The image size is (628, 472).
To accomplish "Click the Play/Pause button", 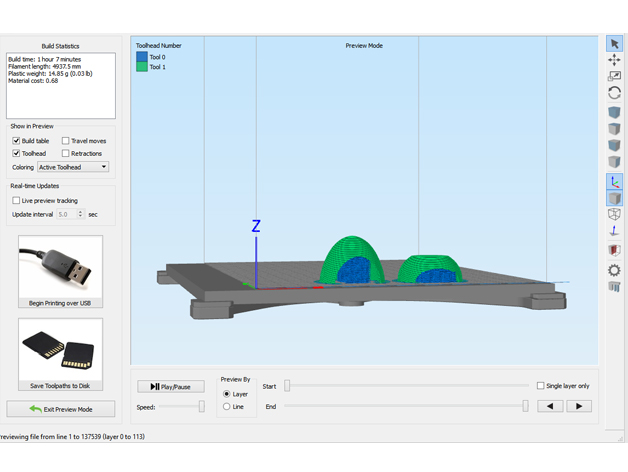I will pos(170,386).
